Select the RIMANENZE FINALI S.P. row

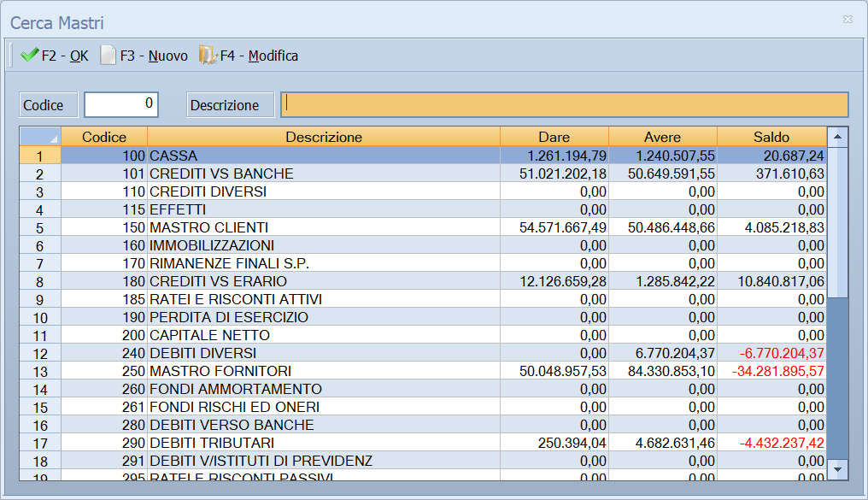pos(423,263)
